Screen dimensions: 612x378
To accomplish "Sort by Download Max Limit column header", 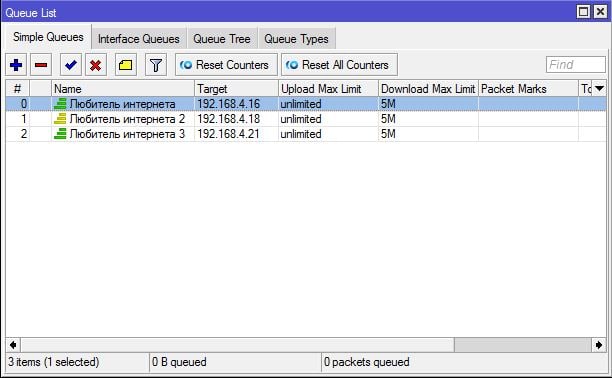I will pos(428,89).
